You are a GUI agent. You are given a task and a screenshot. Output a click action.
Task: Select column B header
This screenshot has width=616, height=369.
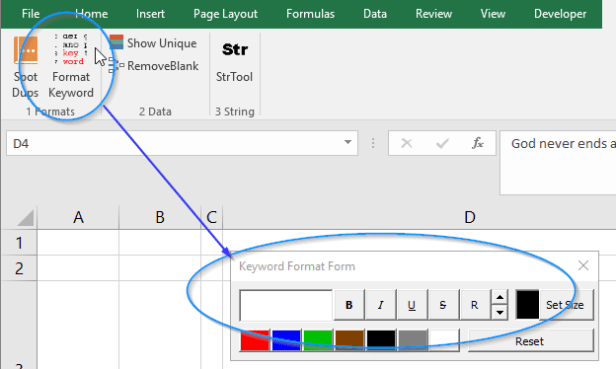click(160, 217)
